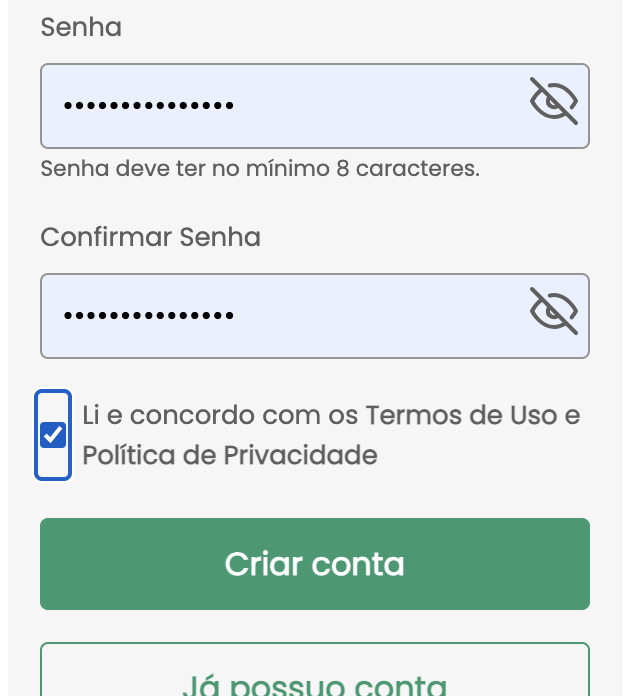Click the Confirmar Senha field label
Image resolution: width=642 pixels, height=696 pixels.
coord(150,238)
